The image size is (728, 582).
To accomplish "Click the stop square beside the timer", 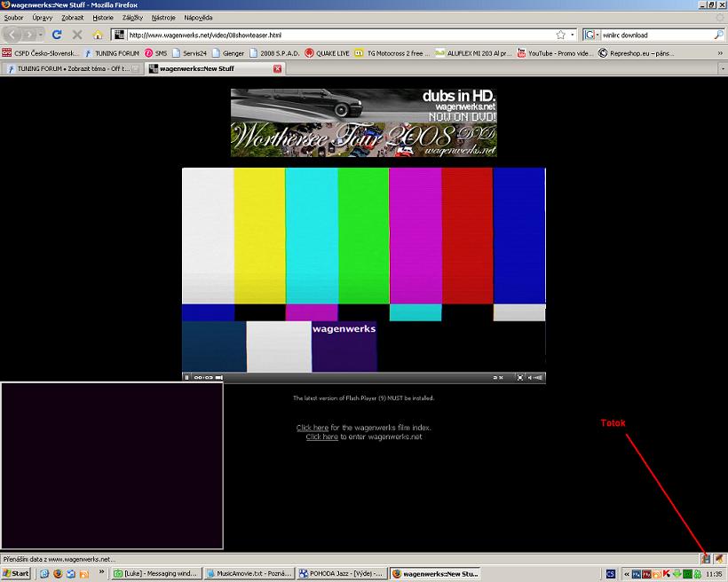I will coord(219,377).
